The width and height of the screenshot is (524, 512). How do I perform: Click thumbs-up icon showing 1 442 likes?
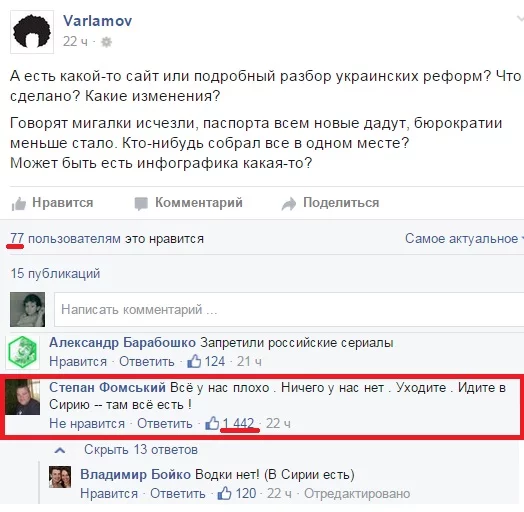[x=212, y=423]
